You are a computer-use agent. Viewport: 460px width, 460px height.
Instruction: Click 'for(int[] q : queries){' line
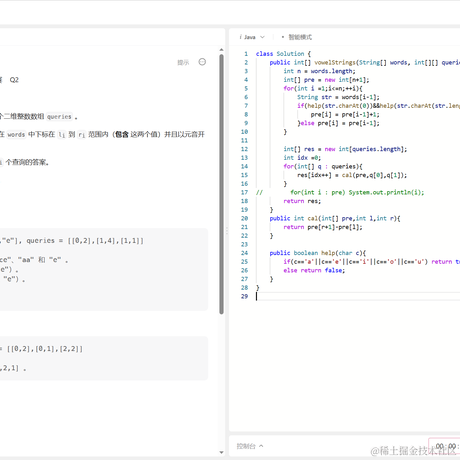tap(323, 166)
